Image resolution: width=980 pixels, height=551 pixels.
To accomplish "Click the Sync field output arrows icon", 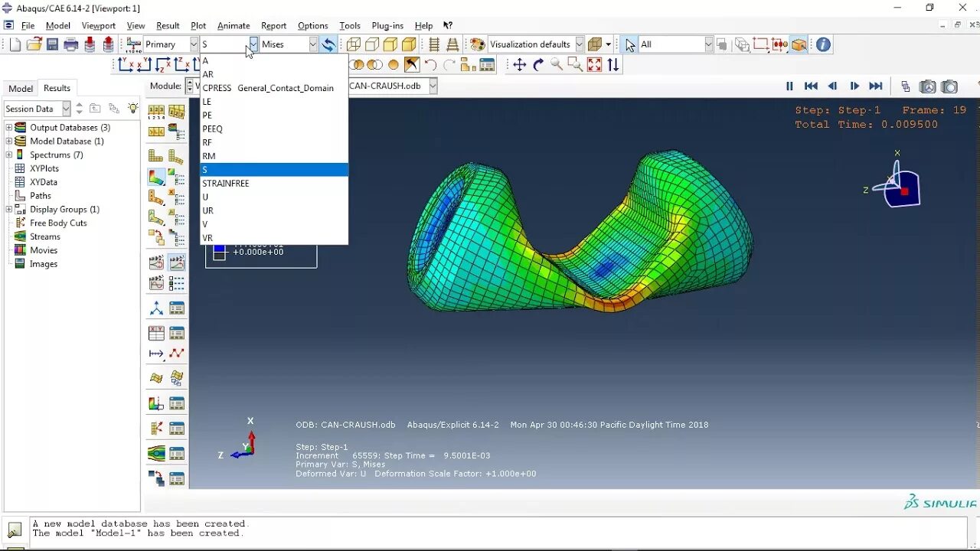I will pos(328,44).
